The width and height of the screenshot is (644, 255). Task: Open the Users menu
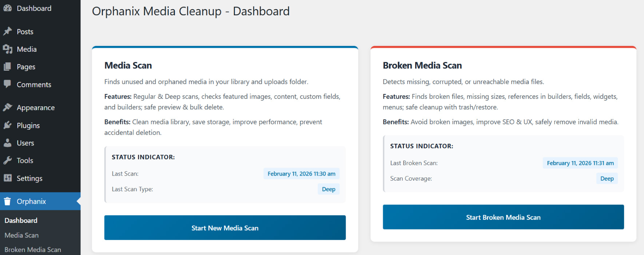coord(40,143)
